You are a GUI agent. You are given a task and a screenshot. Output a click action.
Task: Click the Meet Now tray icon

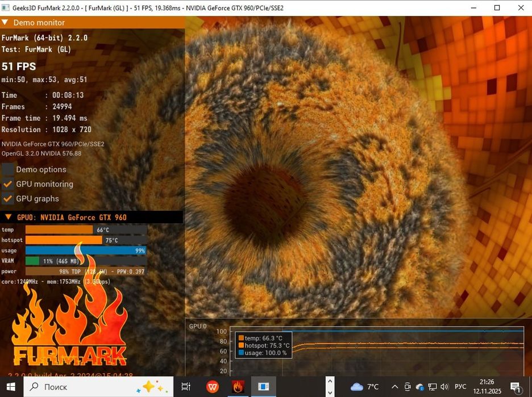[x=407, y=387]
